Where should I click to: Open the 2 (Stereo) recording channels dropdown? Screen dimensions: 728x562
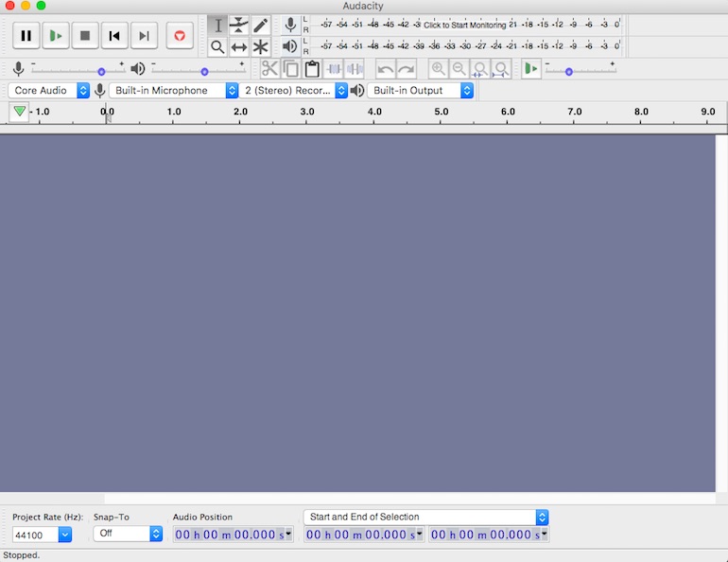[293, 90]
